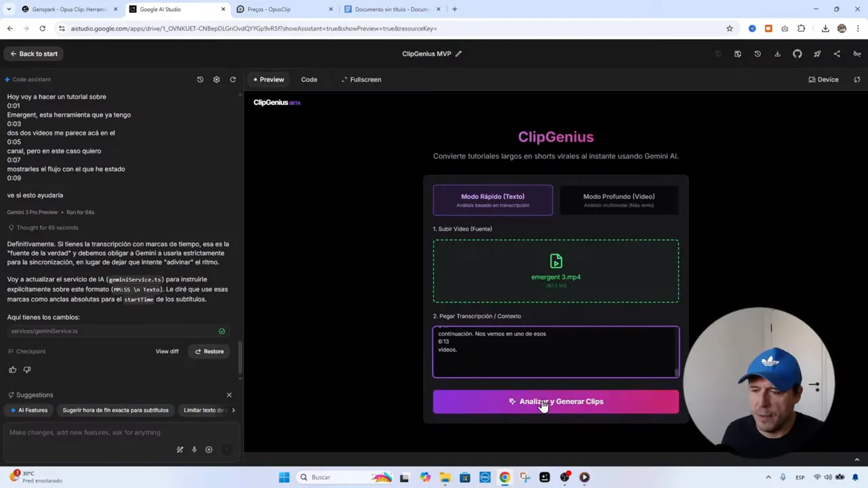
Task: Give thumbs down to the AI response
Action: 27,369
